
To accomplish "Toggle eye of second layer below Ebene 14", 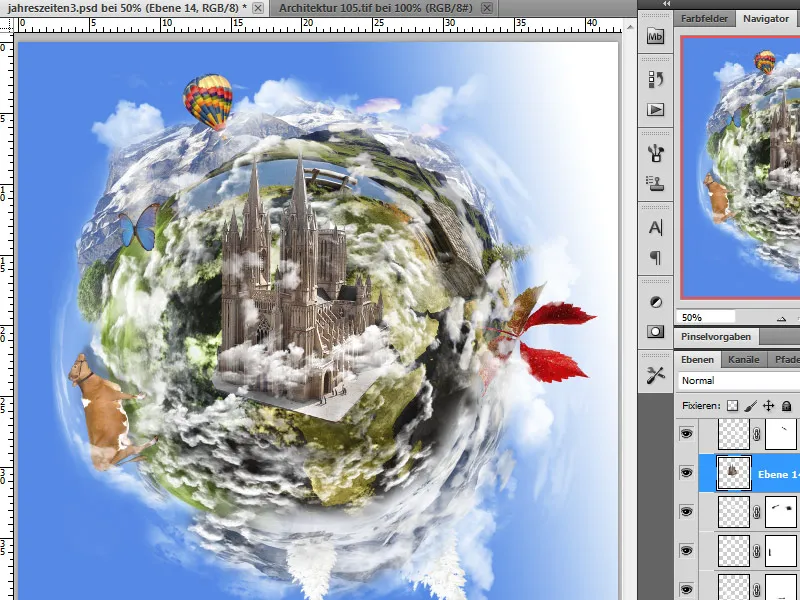I will [x=686, y=551].
